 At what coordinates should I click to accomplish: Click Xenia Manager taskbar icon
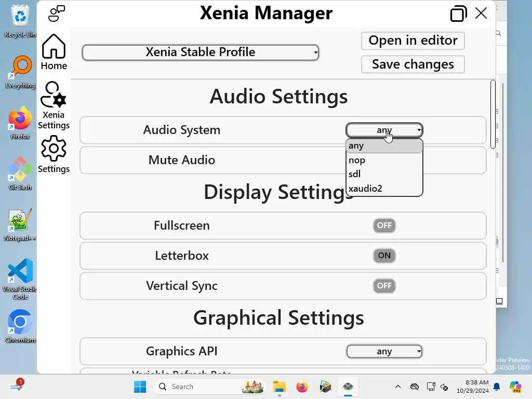348,387
